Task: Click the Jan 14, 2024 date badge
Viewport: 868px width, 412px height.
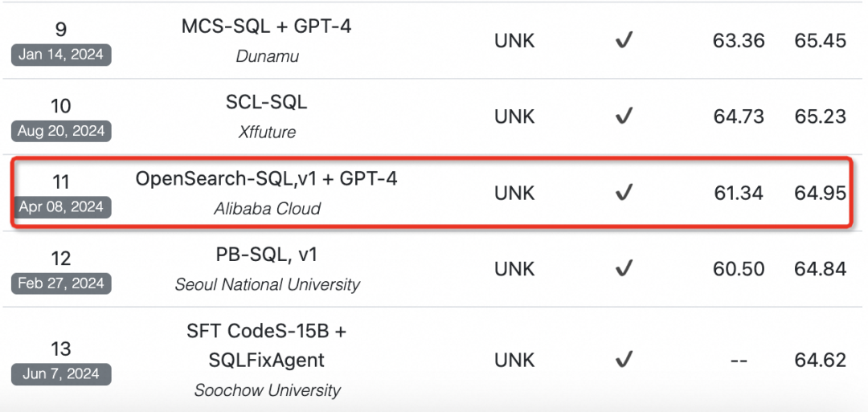Action: click(x=61, y=55)
